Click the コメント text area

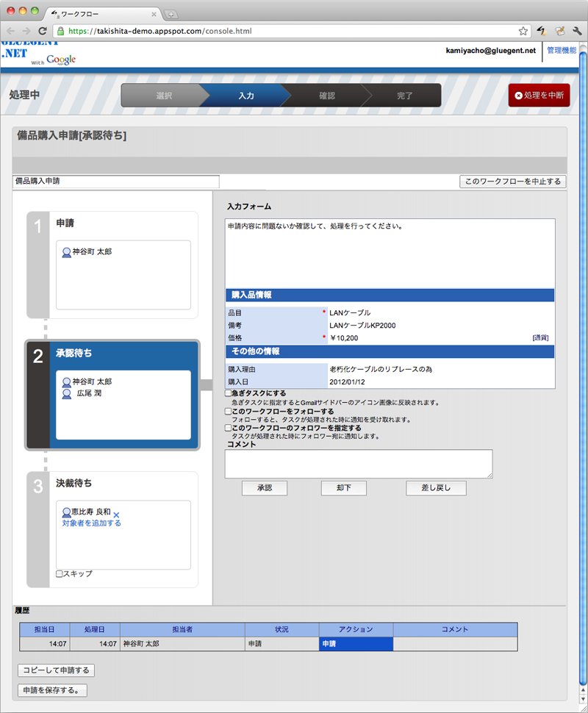click(359, 464)
